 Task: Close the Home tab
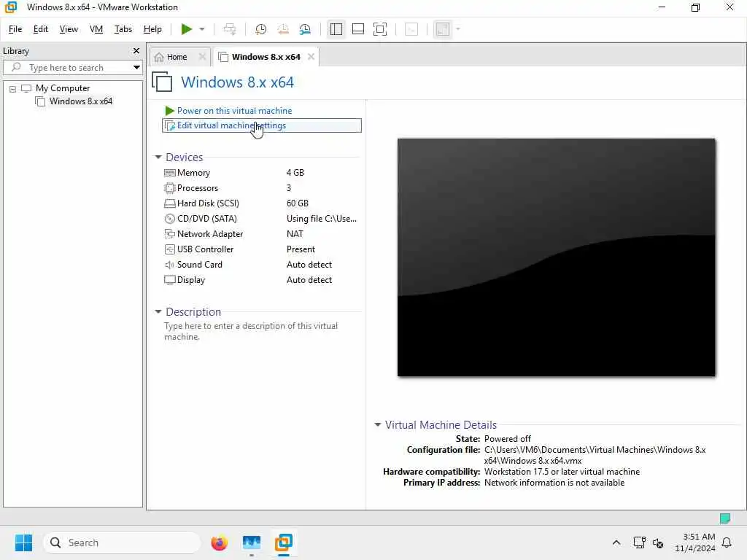pyautogui.click(x=202, y=57)
